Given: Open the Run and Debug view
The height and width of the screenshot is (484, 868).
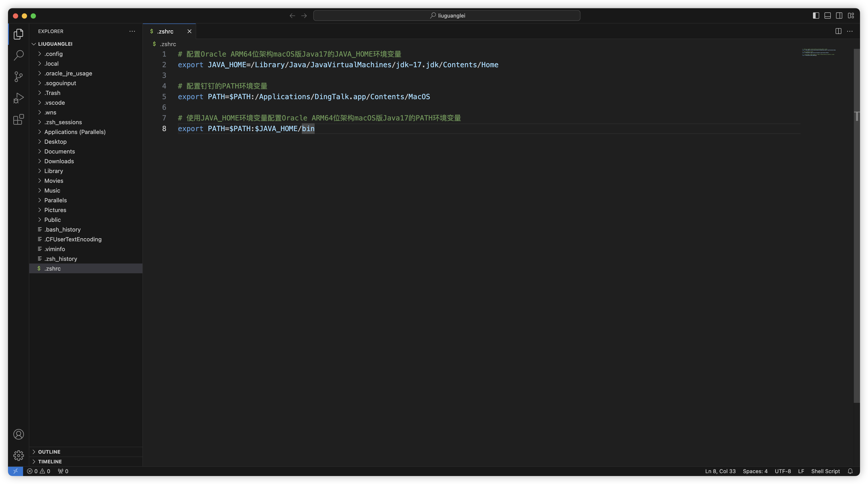Looking at the screenshot, I should pyautogui.click(x=19, y=98).
